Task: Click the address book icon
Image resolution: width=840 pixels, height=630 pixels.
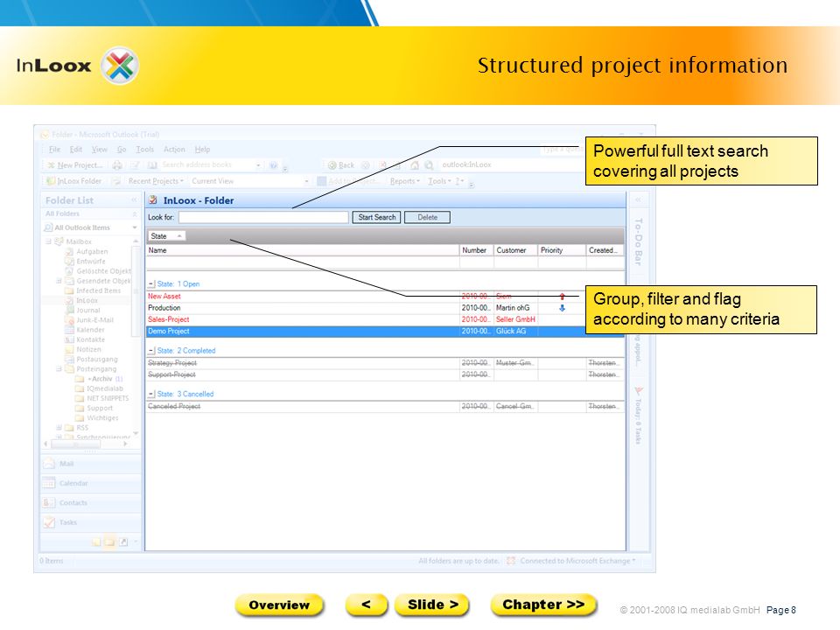Action: (152, 165)
